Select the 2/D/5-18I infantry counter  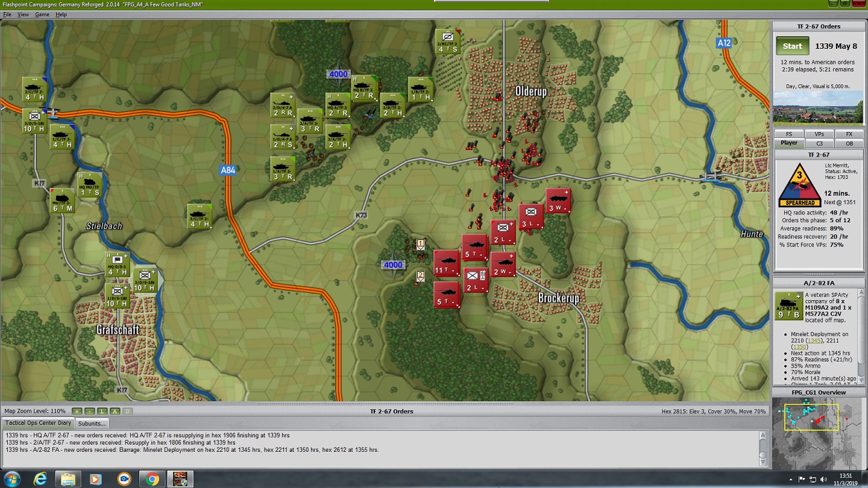145,280
